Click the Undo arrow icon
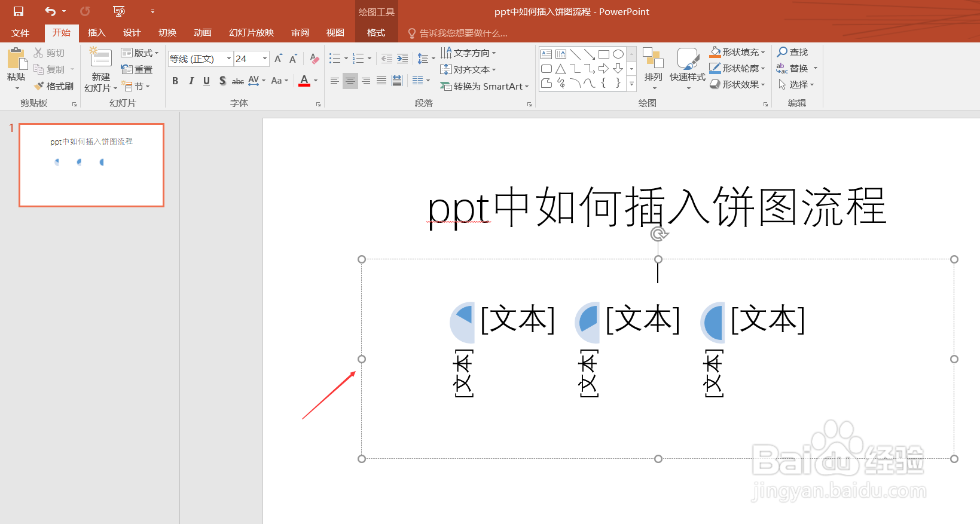 tap(50, 11)
